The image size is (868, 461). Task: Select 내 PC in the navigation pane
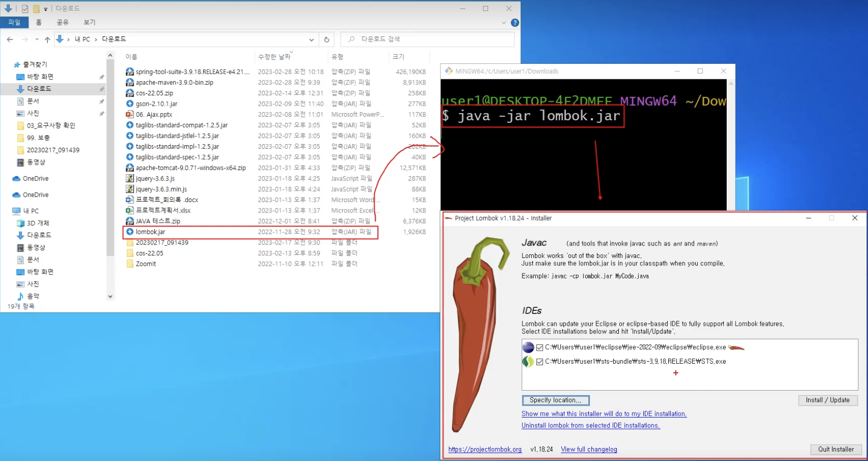(x=30, y=211)
